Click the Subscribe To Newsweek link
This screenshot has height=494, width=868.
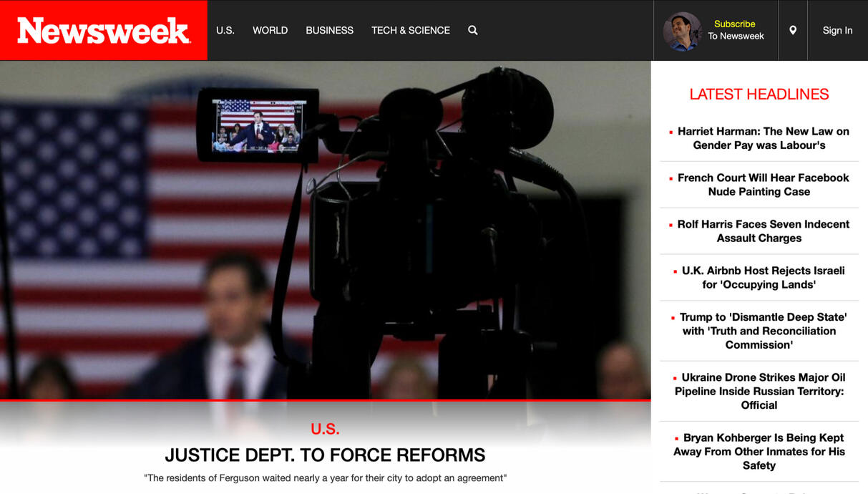[735, 30]
